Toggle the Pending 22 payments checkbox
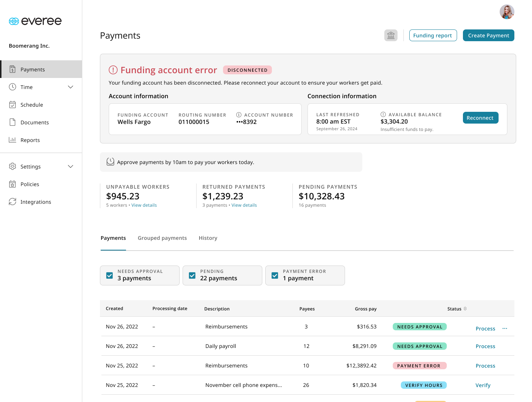This screenshot has width=532, height=402. [192, 275]
